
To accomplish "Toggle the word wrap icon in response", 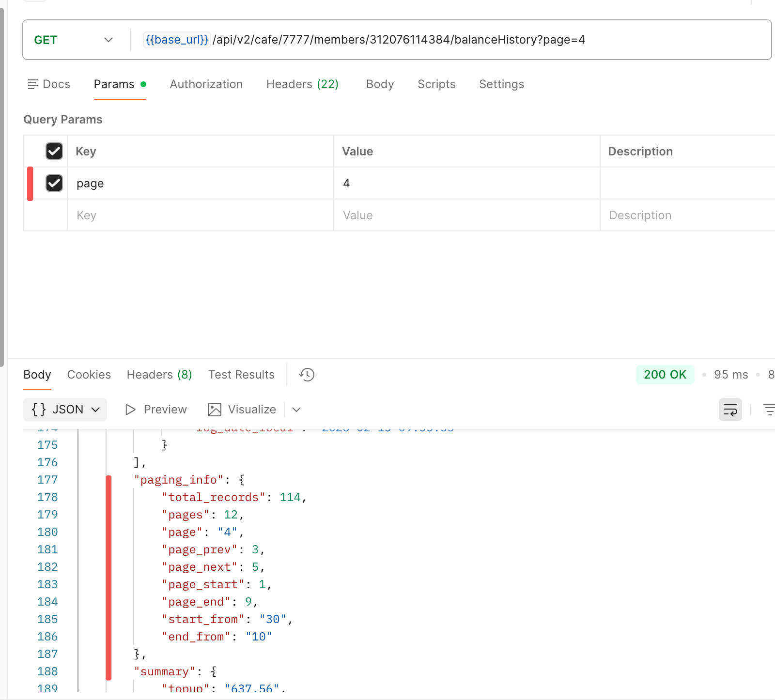I will pos(730,410).
